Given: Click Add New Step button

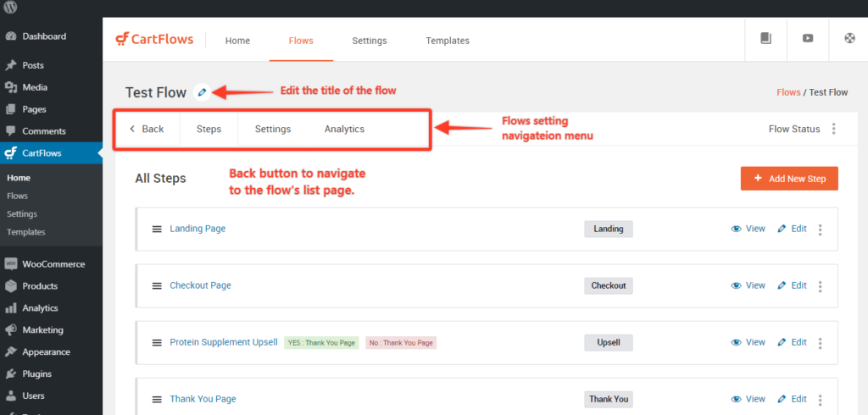Looking at the screenshot, I should click(x=789, y=179).
